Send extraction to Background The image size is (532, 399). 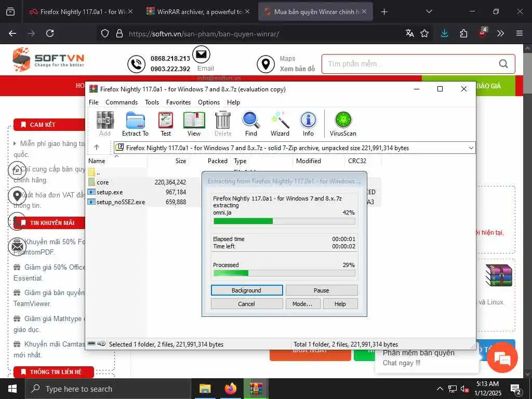click(x=247, y=290)
